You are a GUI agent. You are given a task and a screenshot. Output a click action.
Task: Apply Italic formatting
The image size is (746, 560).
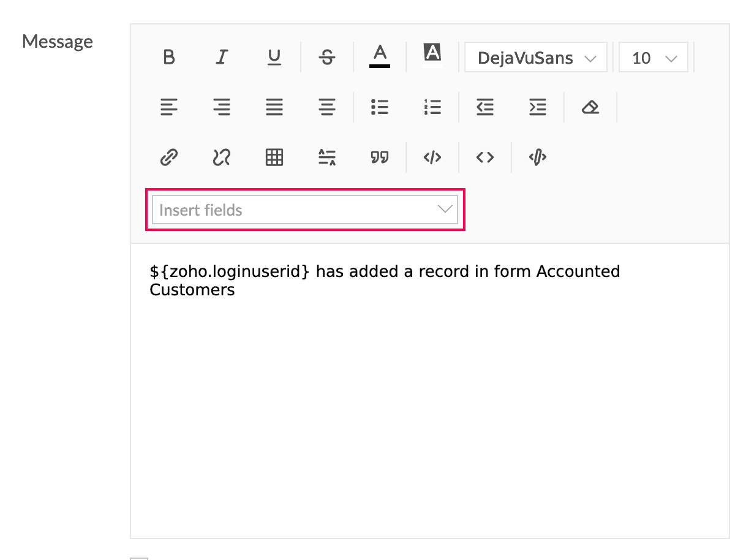pos(222,58)
